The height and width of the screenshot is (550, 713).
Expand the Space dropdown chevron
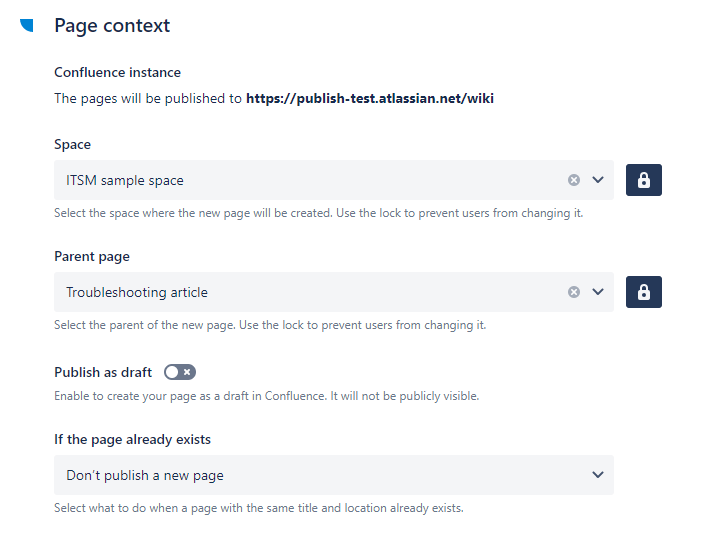coord(598,180)
